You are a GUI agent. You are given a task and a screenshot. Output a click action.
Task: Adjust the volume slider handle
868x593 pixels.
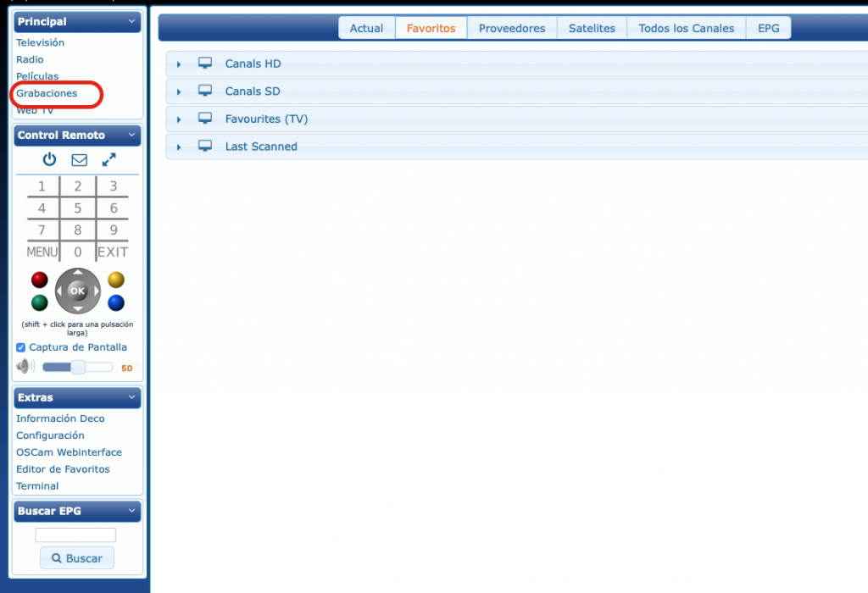click(78, 367)
